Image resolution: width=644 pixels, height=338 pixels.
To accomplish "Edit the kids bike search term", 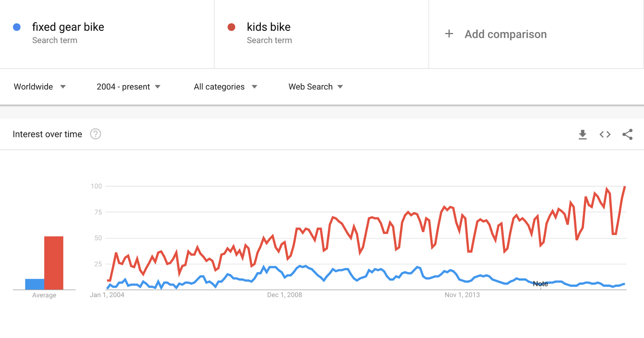I will 269,27.
